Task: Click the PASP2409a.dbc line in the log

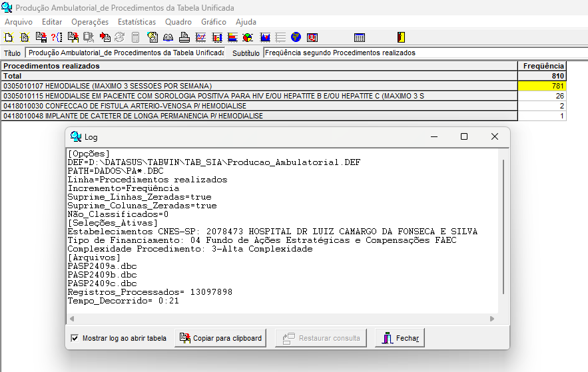Action: coord(102,266)
